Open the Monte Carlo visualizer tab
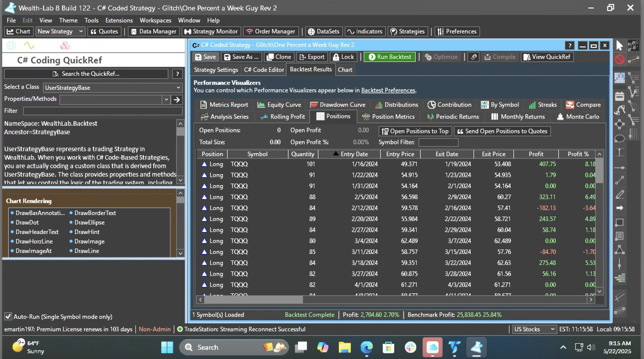 coord(578,116)
